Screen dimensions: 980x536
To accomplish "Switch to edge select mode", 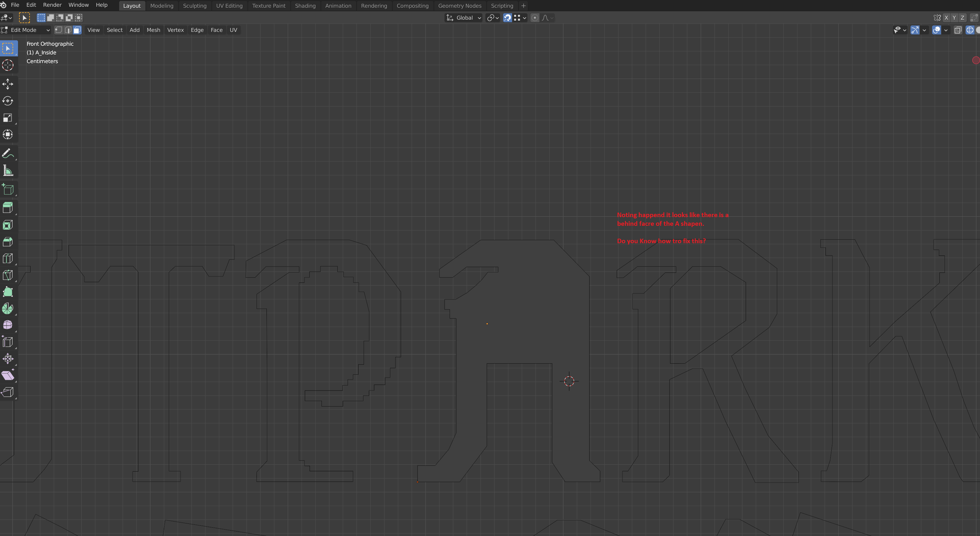I will [x=68, y=30].
